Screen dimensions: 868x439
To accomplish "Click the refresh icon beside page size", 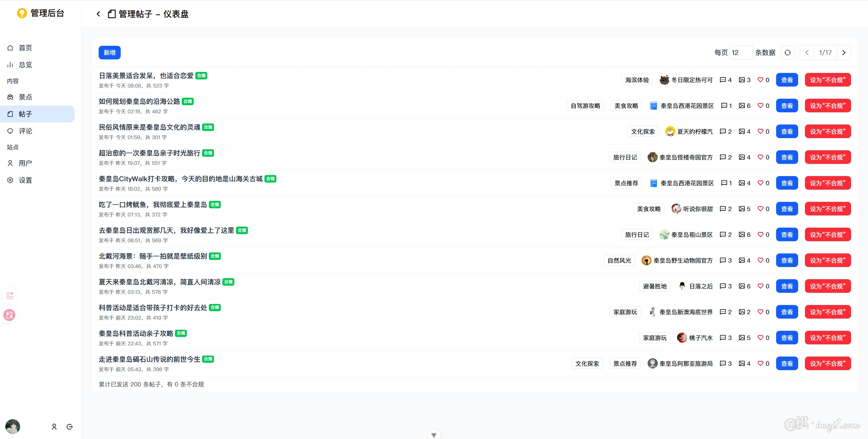I will pos(787,53).
